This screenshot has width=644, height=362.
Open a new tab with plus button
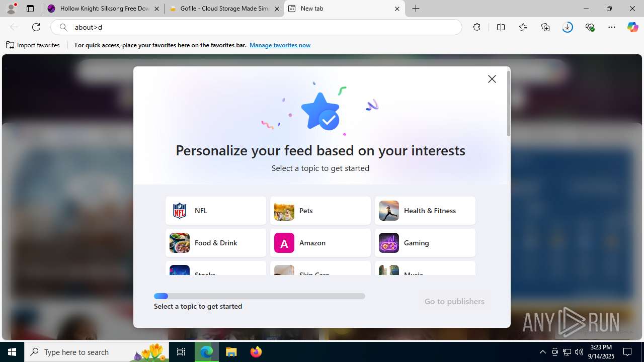416,9
